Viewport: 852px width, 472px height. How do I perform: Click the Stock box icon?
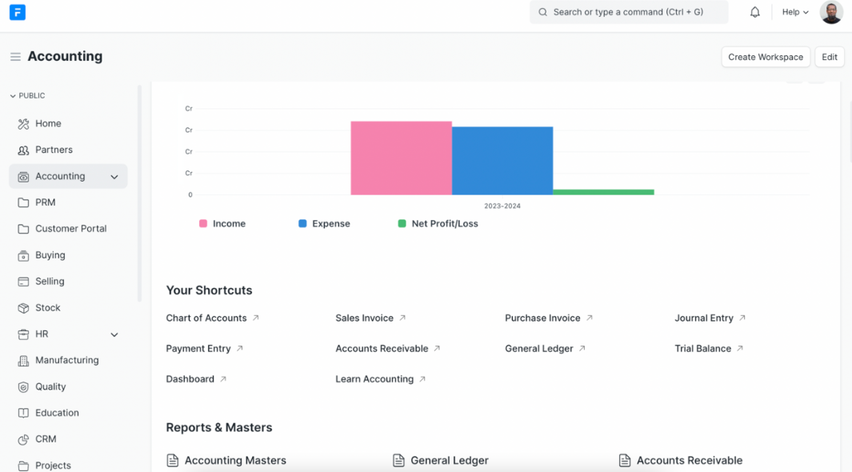23,308
